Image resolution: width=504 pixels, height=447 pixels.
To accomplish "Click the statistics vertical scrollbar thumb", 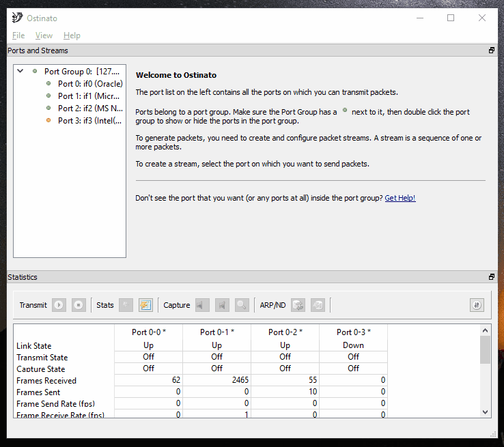I will coord(486,349).
